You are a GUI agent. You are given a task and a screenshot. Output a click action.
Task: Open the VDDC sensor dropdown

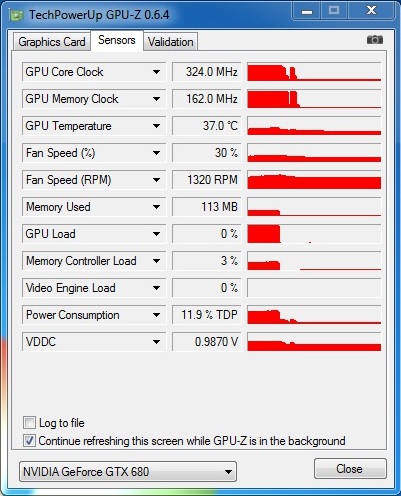[156, 342]
